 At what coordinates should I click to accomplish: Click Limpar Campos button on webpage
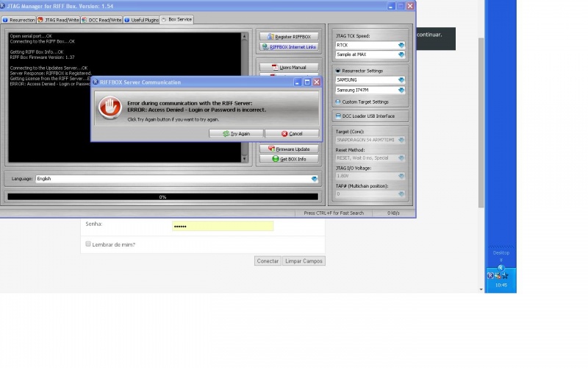pos(304,261)
